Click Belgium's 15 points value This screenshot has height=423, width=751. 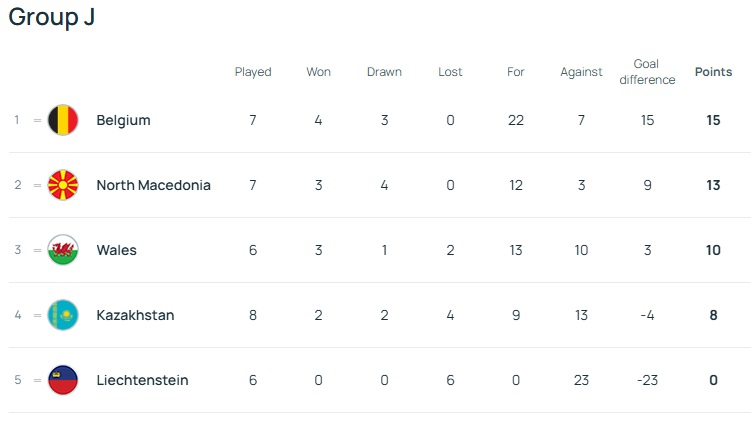coord(713,120)
